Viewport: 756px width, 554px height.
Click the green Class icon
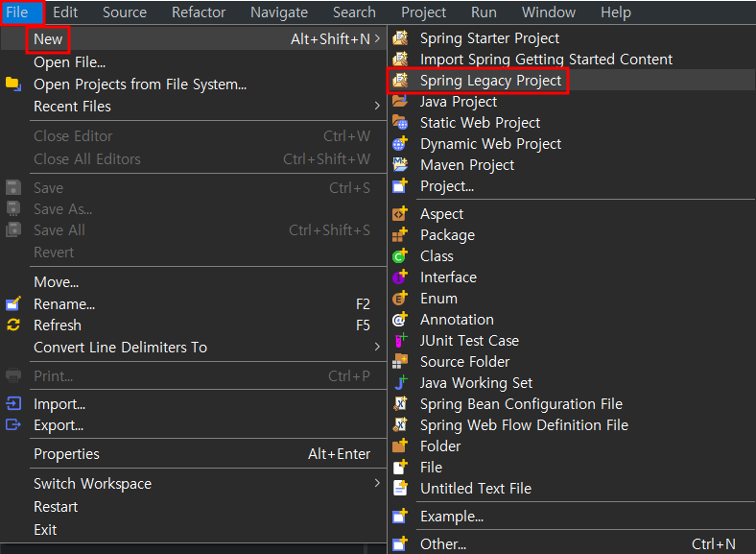(x=400, y=255)
